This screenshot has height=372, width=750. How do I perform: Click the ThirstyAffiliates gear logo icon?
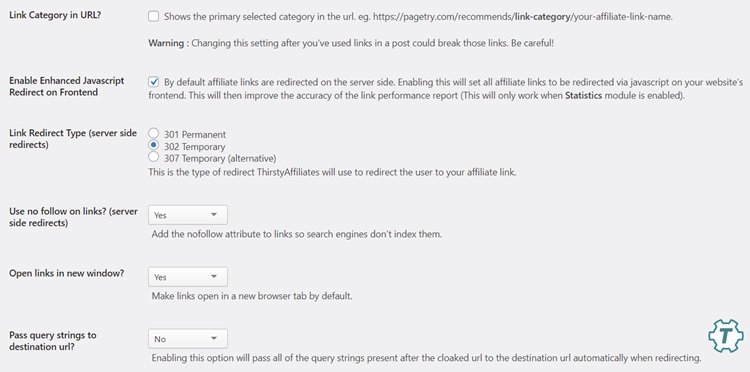pyautogui.click(x=726, y=336)
